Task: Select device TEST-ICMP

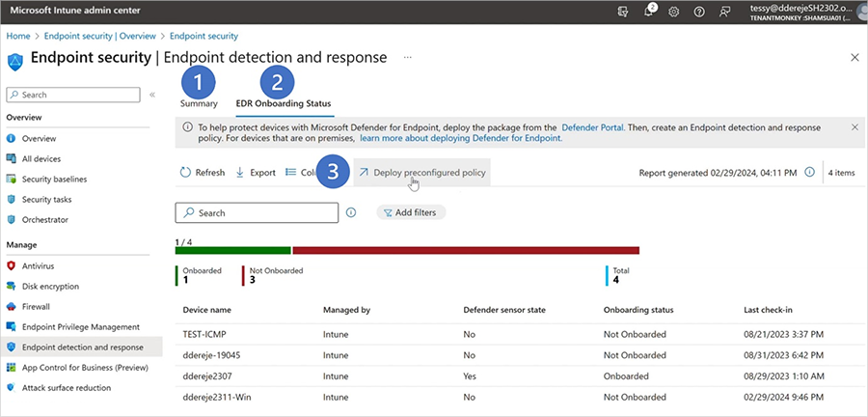Action: 203,335
